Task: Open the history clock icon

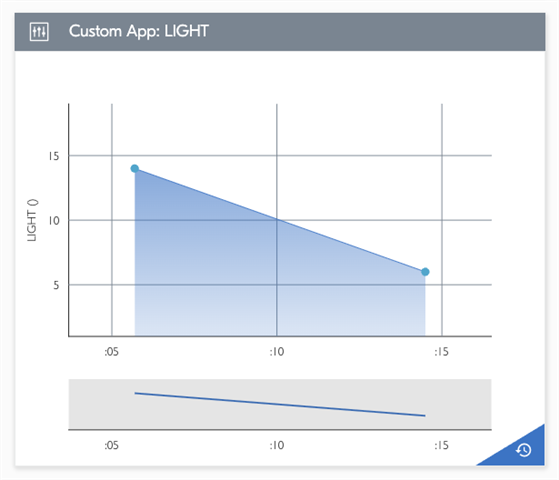Action: 523,450
